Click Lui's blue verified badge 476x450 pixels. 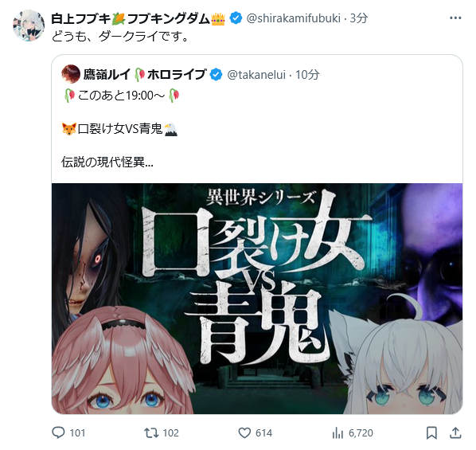(x=217, y=74)
